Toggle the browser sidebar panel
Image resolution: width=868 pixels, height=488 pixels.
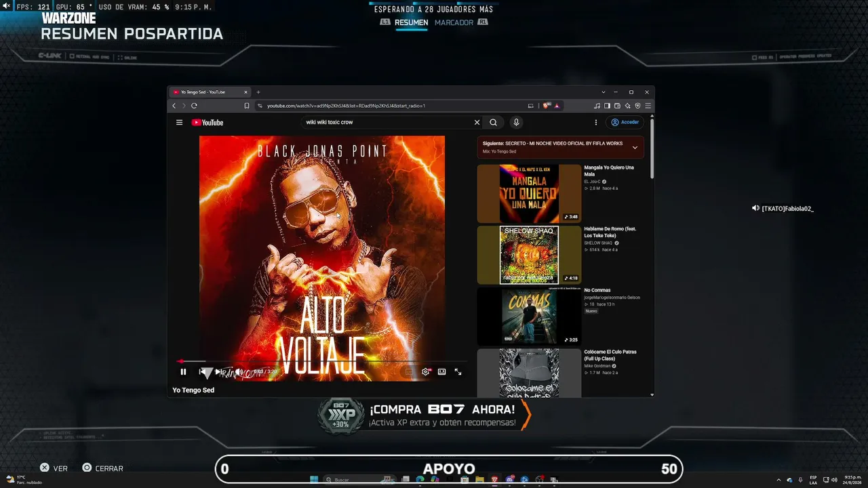tap(608, 106)
